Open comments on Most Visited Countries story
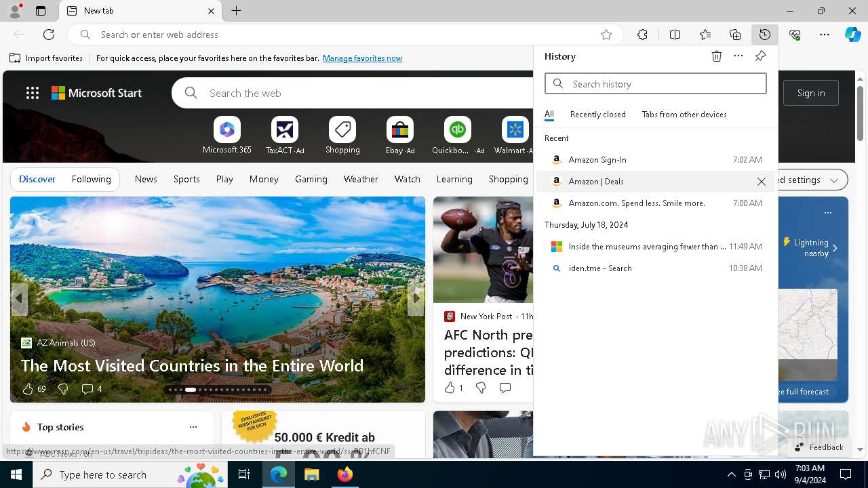This screenshot has height=488, width=868. pos(92,388)
